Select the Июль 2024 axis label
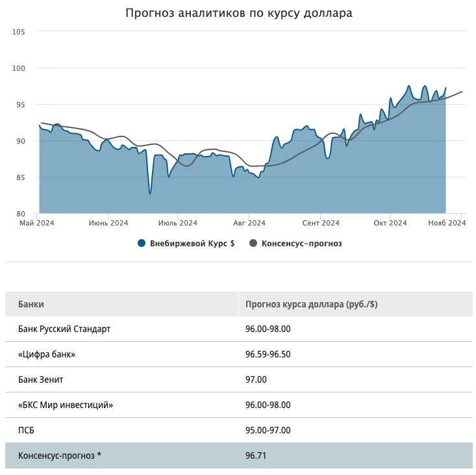This screenshot has height=475, width=476. tap(177, 223)
